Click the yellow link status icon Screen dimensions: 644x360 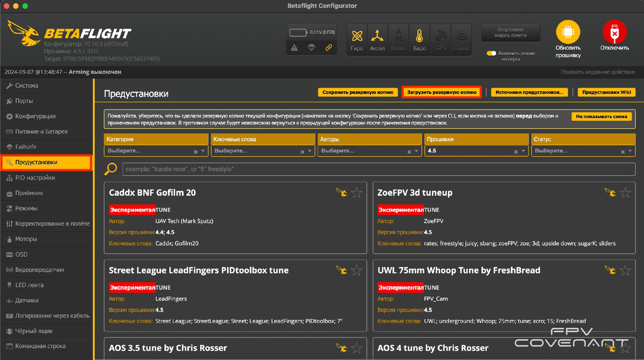point(329,48)
